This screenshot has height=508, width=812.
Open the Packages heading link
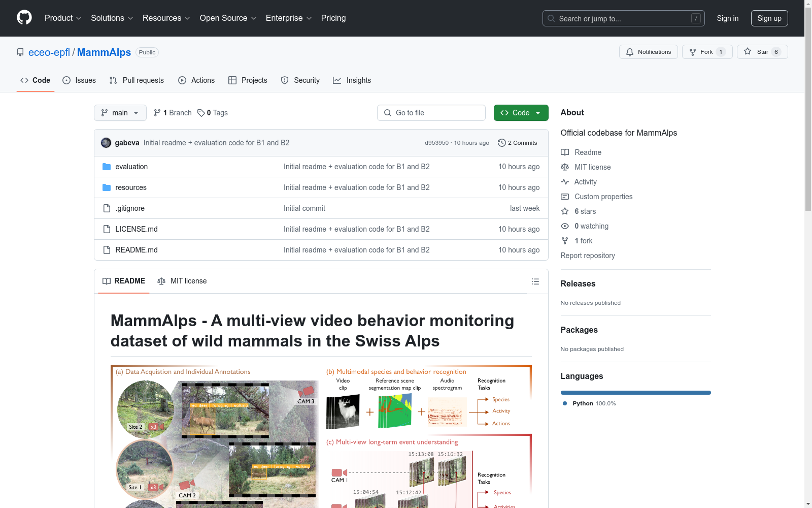point(579,330)
